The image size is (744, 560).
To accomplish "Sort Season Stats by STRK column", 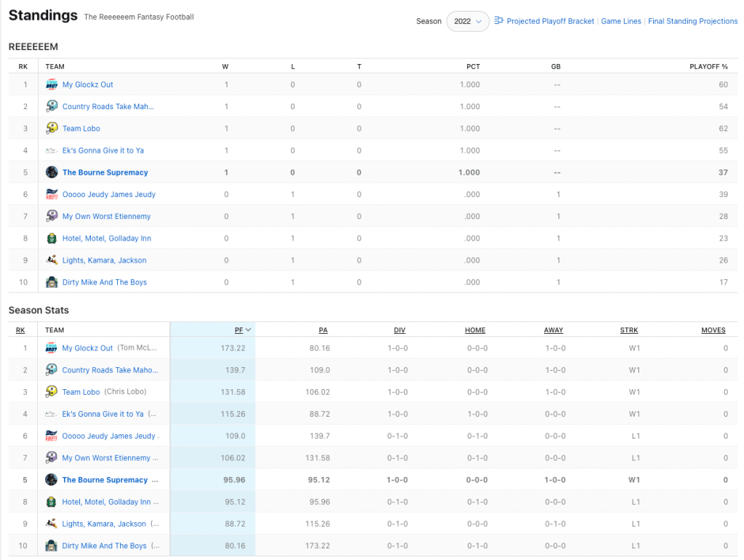I will pyautogui.click(x=629, y=330).
